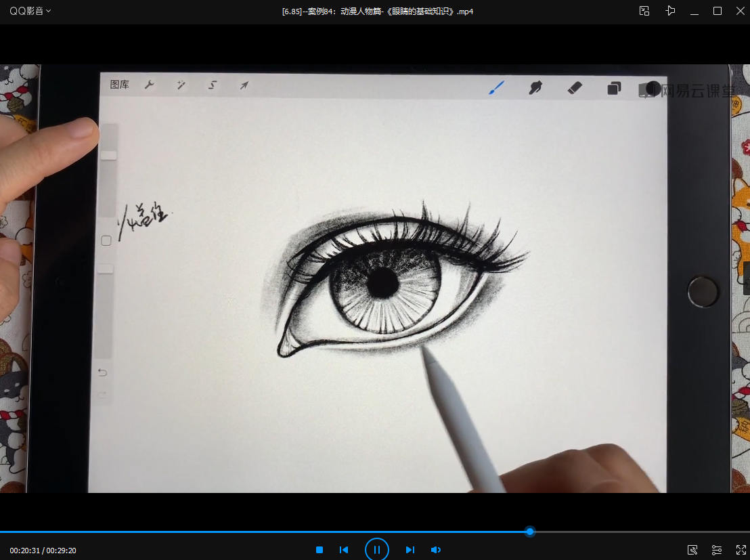Image resolution: width=750 pixels, height=560 pixels.
Task: Pin the player window always on top
Action: click(670, 11)
